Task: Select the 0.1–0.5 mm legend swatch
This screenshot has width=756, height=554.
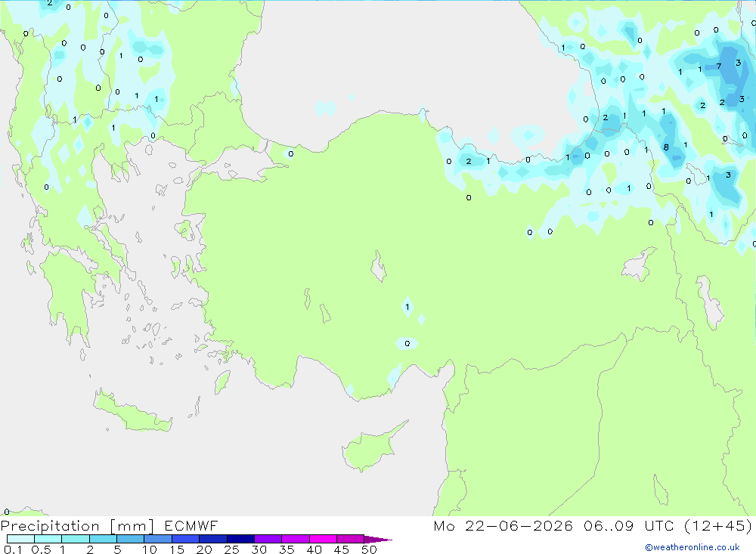Action: 20,539
